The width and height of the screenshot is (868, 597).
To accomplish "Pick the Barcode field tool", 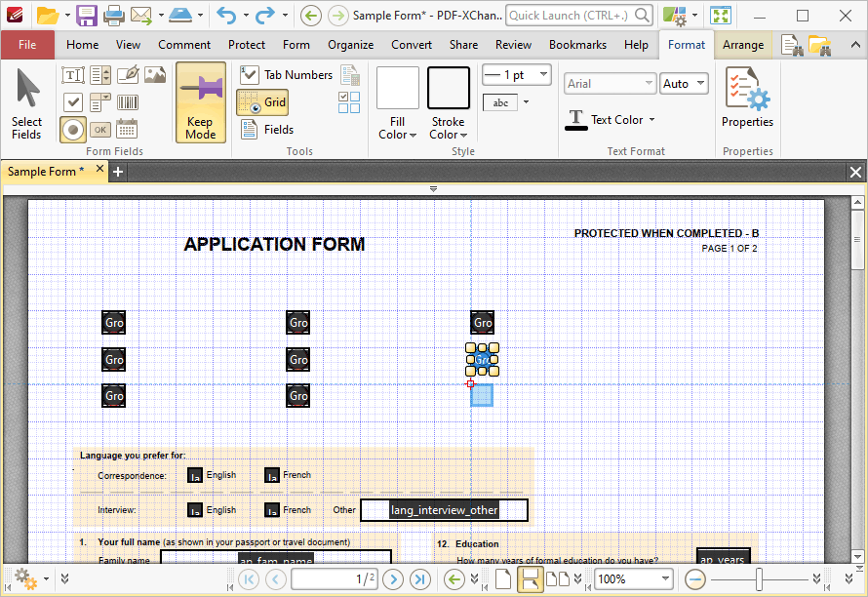I will pos(128,102).
